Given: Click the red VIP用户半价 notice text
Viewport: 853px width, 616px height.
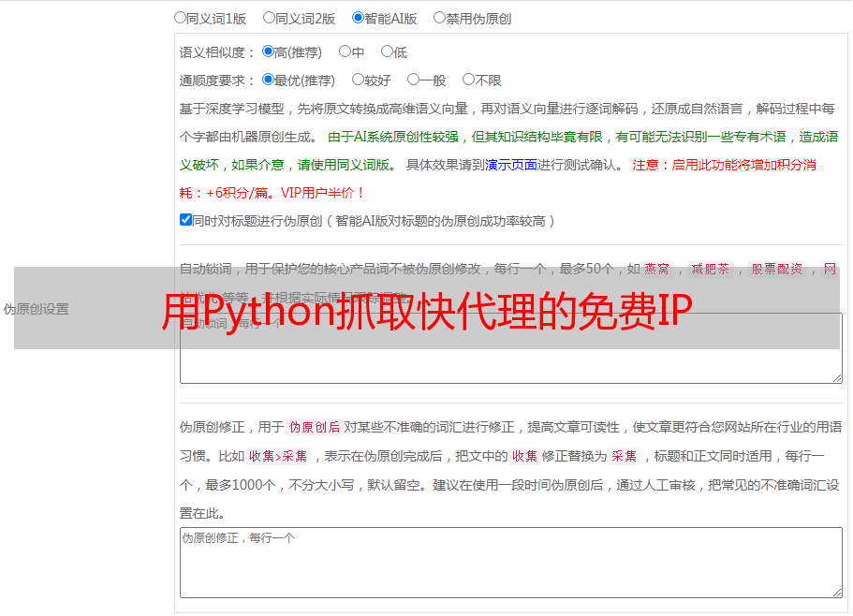Looking at the screenshot, I should coord(322,193).
